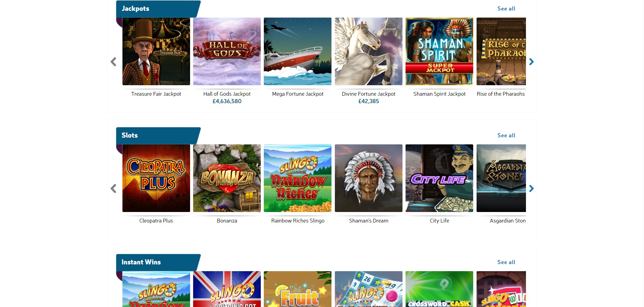Launch the Hall of Gods game tile
This screenshot has height=307, width=644.
coord(227,51)
